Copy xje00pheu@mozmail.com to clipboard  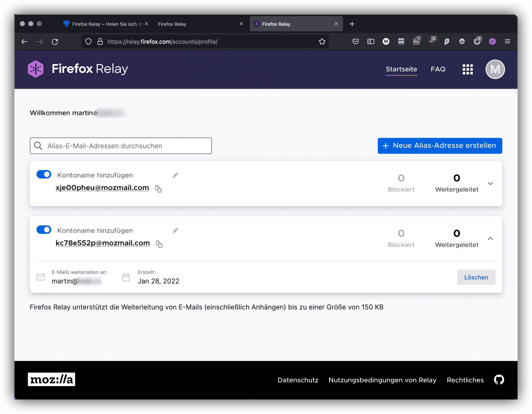tap(158, 189)
